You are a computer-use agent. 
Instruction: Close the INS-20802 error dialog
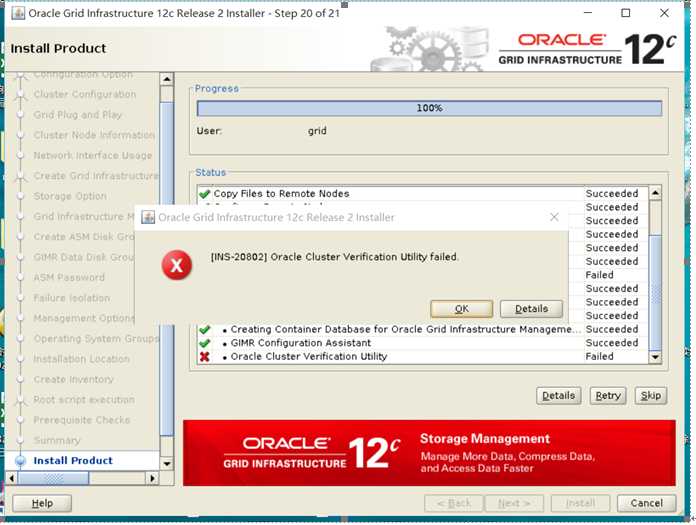click(554, 217)
